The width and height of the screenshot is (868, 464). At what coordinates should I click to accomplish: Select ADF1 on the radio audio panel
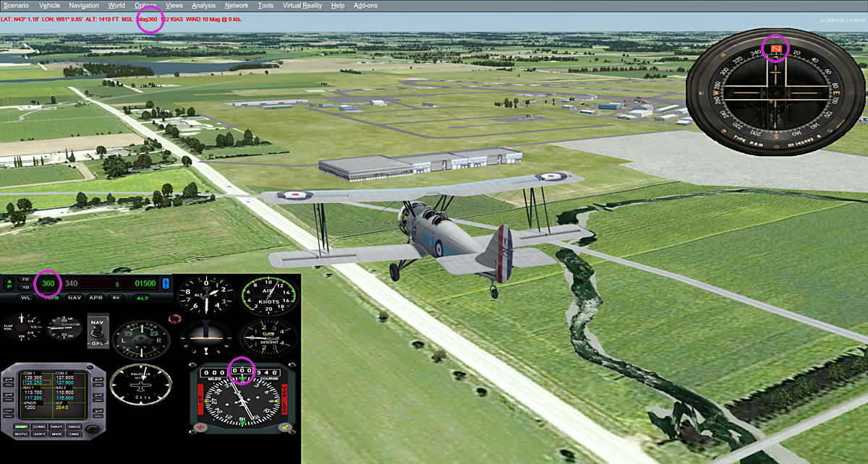pos(39,434)
